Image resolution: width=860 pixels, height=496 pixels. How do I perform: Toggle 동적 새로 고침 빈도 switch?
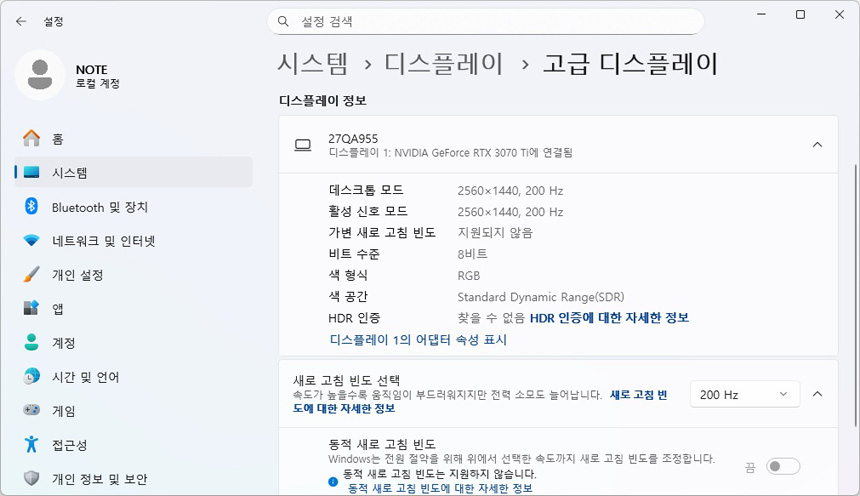(x=783, y=466)
